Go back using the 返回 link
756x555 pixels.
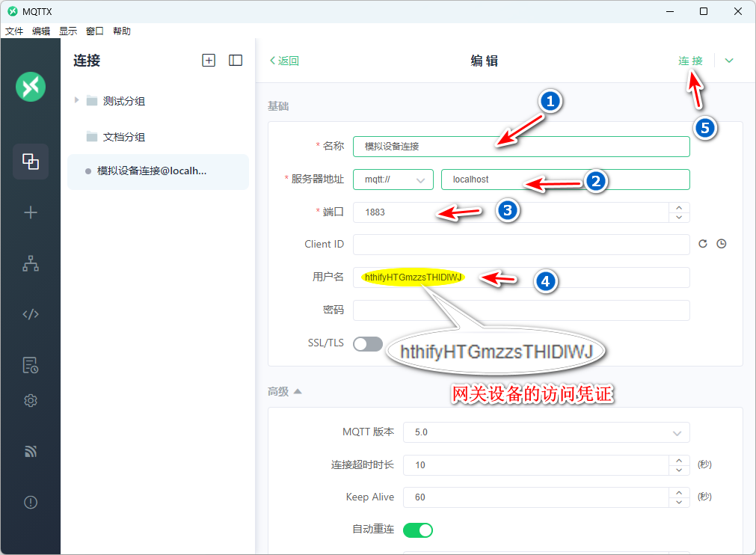click(284, 61)
